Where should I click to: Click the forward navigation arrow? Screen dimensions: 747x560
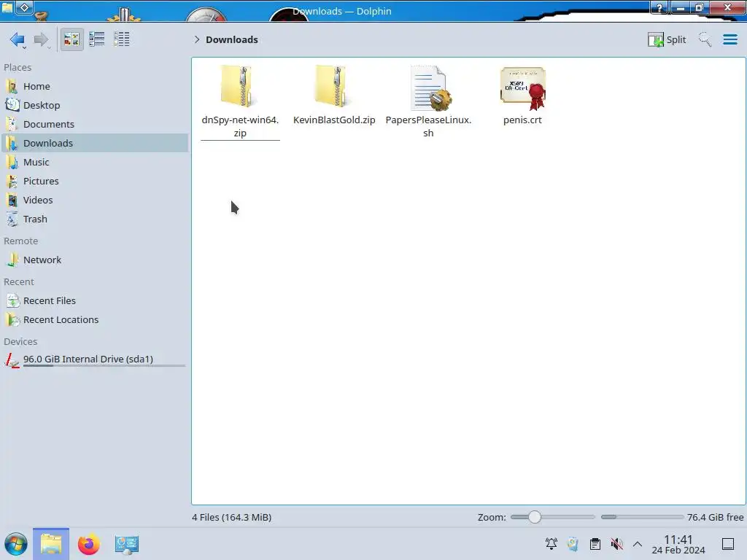click(x=42, y=39)
